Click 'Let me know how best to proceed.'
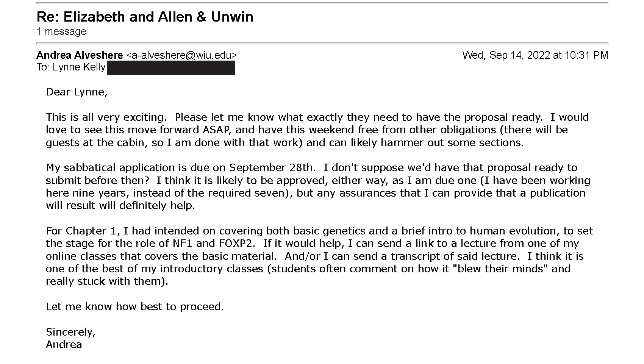 pos(135,307)
